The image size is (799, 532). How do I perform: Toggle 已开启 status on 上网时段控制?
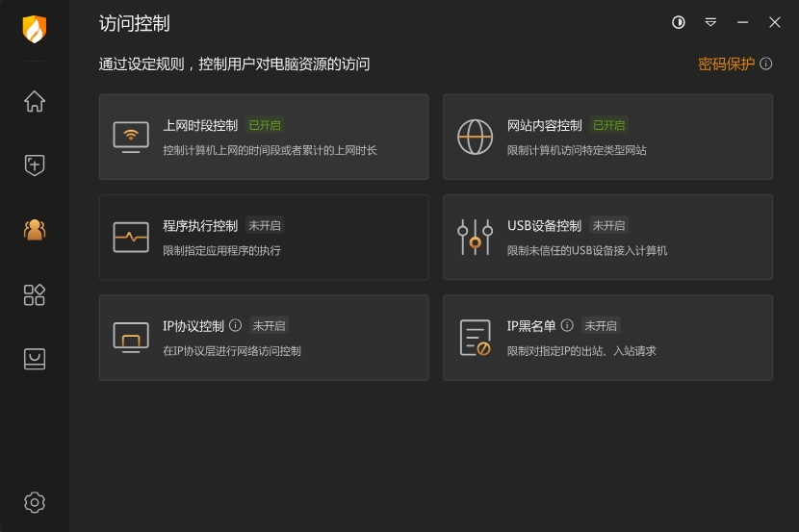coord(265,125)
